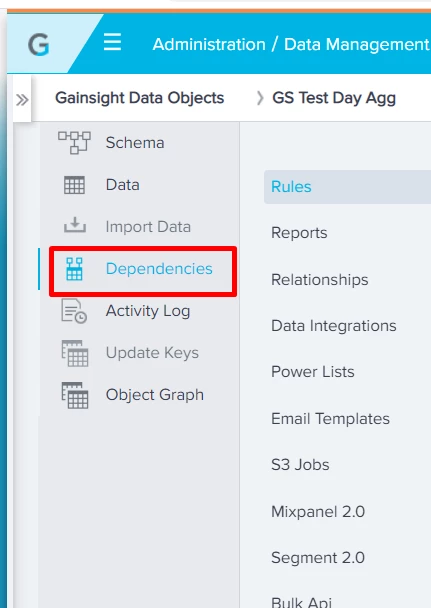The height and width of the screenshot is (608, 431).
Task: Select the S3 Jobs category
Action: [300, 465]
